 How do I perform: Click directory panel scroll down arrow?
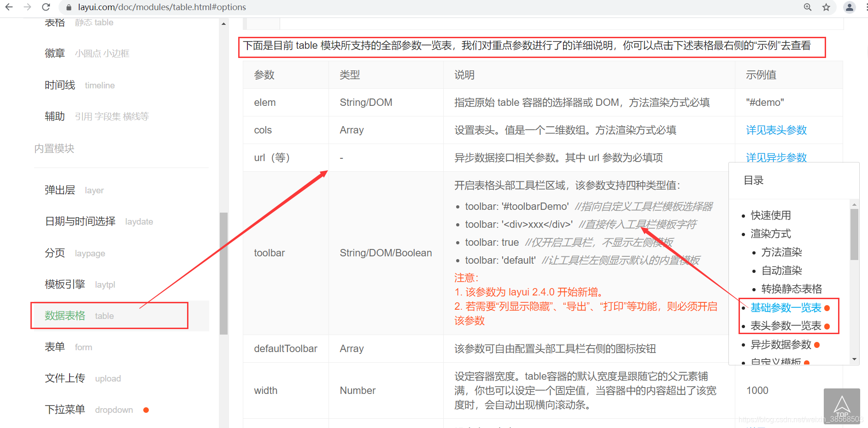click(854, 359)
